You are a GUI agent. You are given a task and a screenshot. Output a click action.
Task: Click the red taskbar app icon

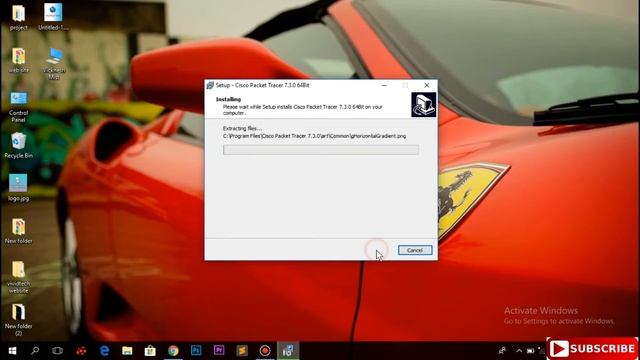coord(81,351)
